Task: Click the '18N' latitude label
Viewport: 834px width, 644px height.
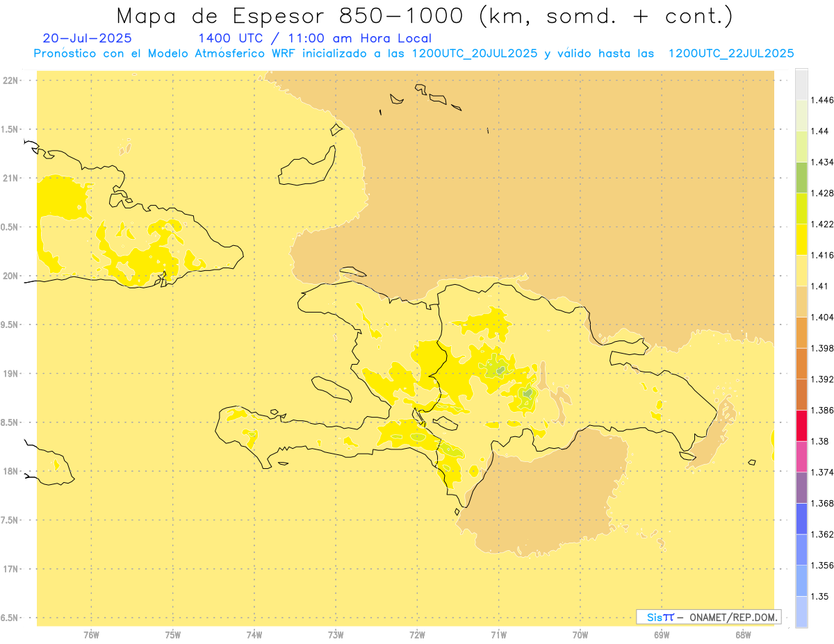Action: coord(10,472)
